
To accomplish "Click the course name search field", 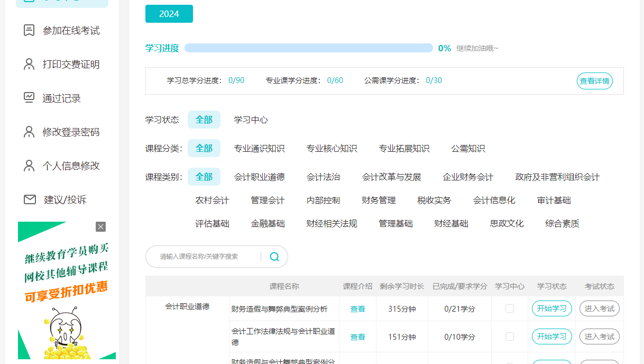I will (x=206, y=257).
